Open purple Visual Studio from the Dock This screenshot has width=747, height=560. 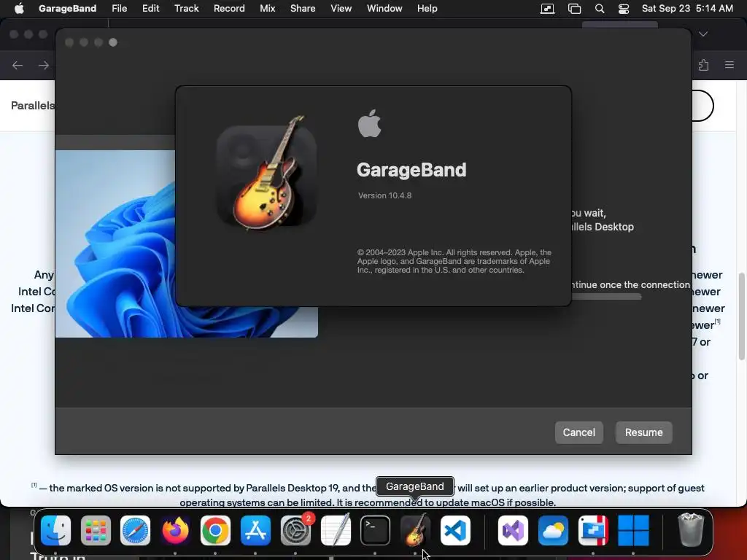point(513,531)
